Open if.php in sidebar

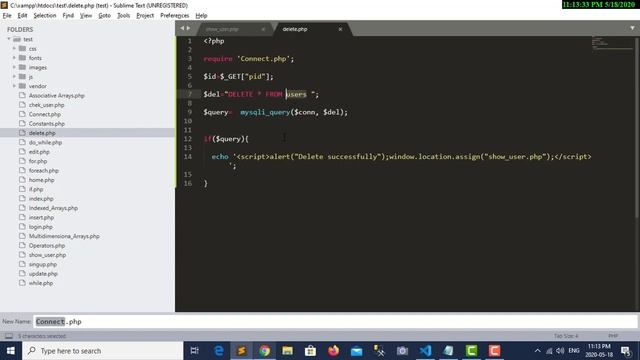(x=36, y=189)
